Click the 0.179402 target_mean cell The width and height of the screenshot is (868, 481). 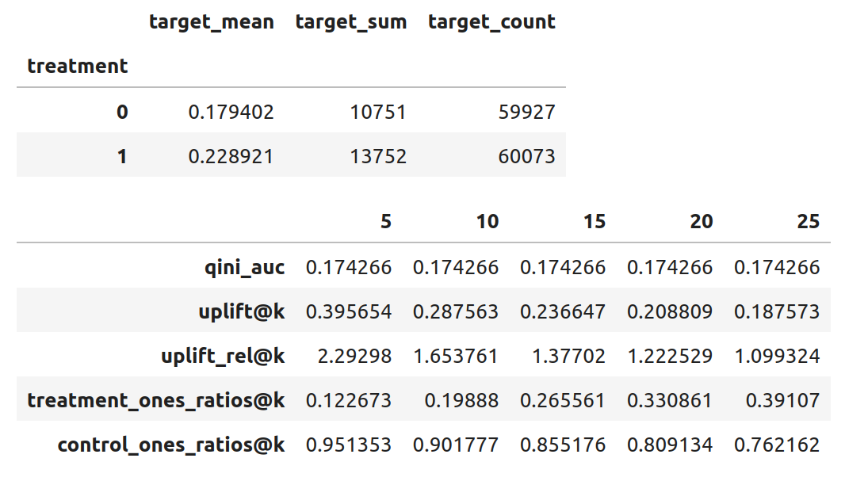[231, 113]
